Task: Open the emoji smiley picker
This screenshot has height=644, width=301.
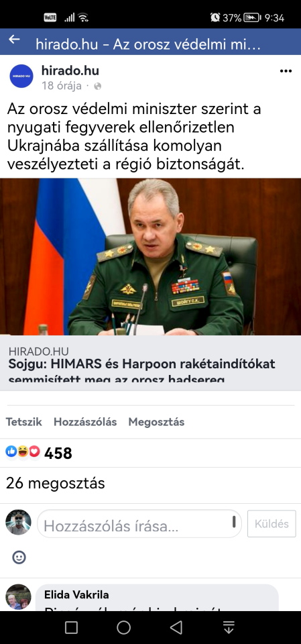Action: [x=19, y=557]
